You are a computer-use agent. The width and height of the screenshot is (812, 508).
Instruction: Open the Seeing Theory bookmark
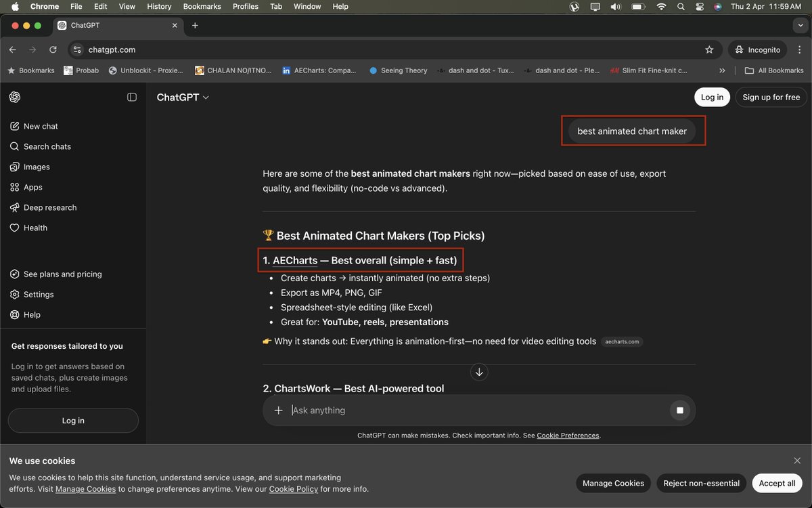tap(399, 70)
